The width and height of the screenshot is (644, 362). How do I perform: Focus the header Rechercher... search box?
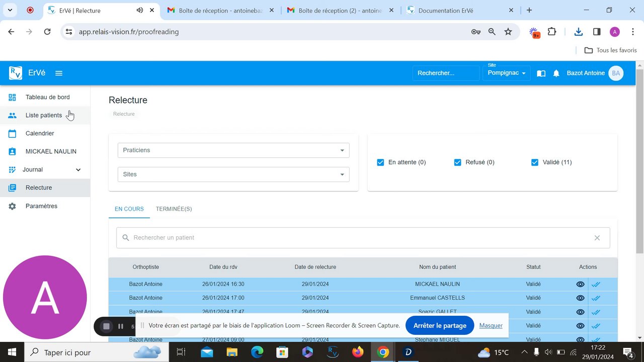click(x=446, y=73)
